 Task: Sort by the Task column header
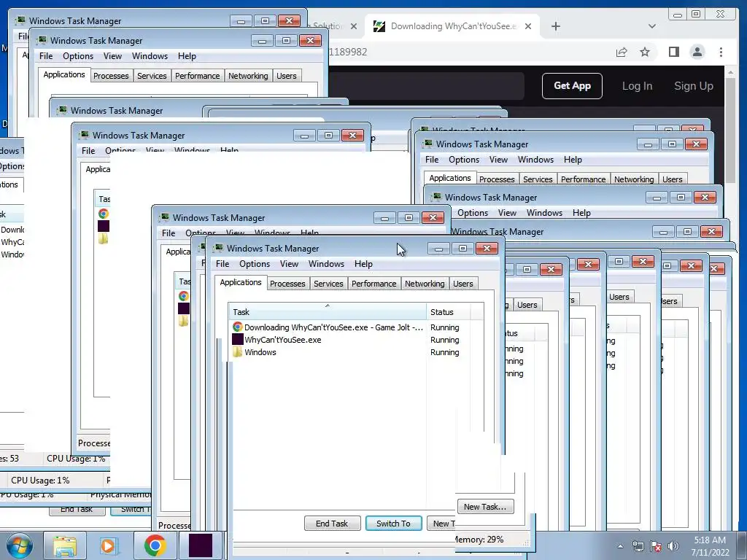click(x=328, y=312)
